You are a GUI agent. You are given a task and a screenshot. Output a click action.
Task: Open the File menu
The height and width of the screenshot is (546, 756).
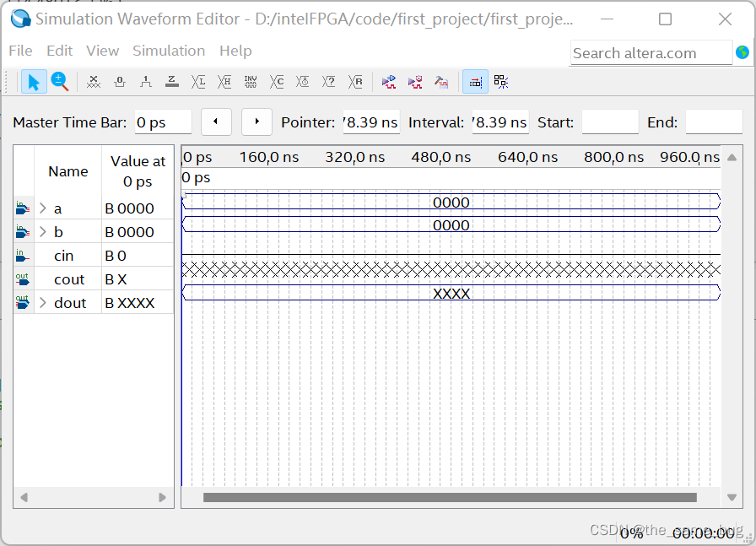21,51
